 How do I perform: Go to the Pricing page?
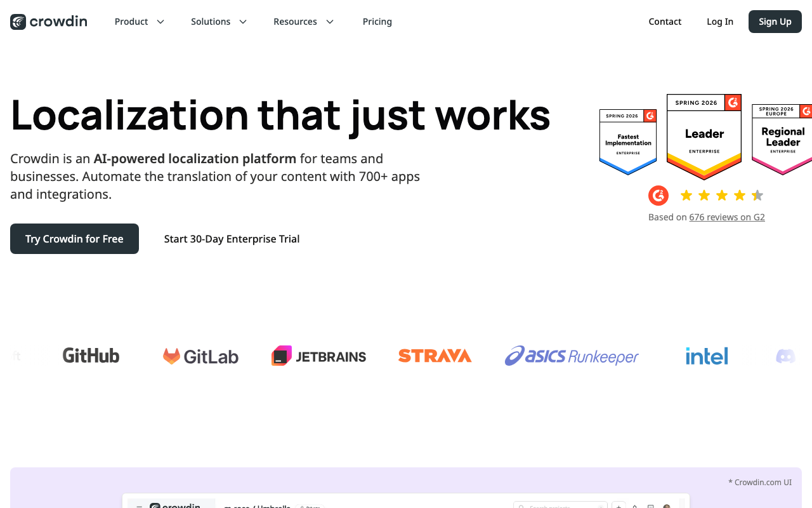[377, 22]
